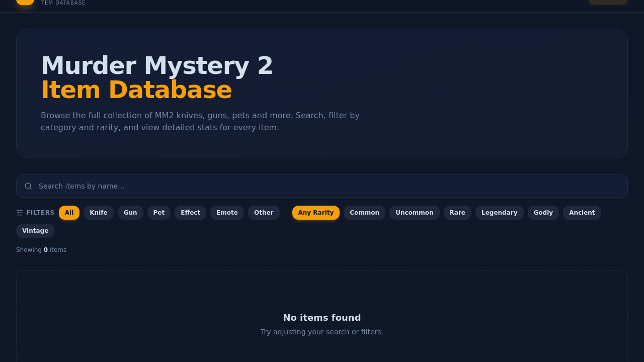The width and height of the screenshot is (644, 362).
Task: Filter by Common rarity
Action: pyautogui.click(x=364, y=213)
